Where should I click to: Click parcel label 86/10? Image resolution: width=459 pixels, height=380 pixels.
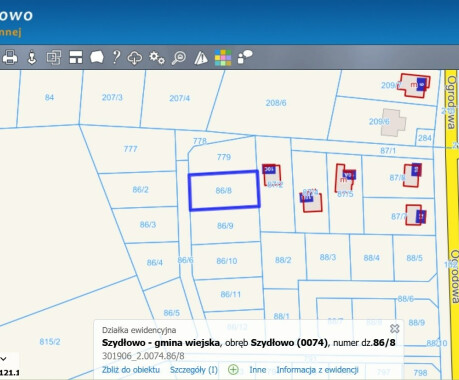(227, 261)
